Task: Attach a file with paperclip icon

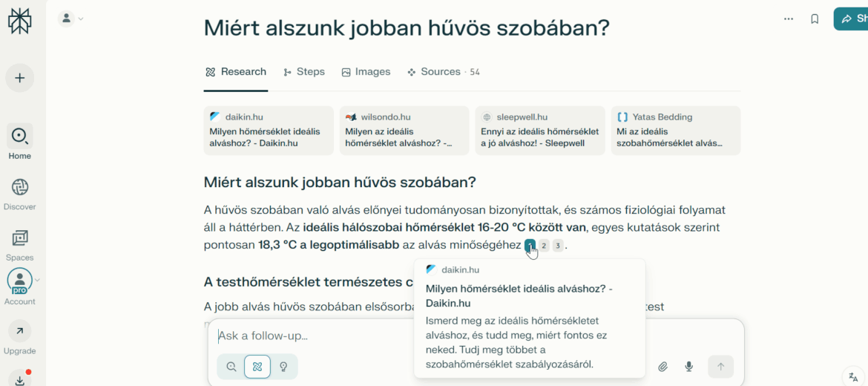Action: pos(662,367)
